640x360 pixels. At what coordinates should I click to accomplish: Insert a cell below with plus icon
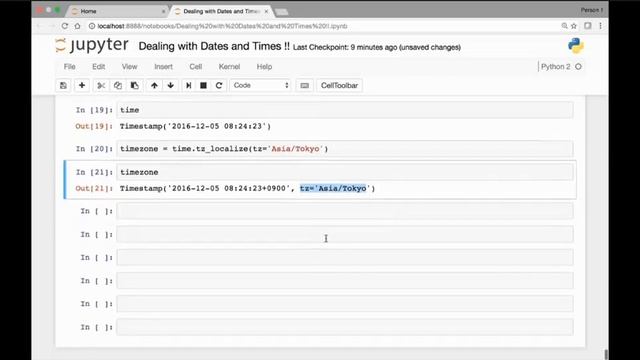click(82, 85)
